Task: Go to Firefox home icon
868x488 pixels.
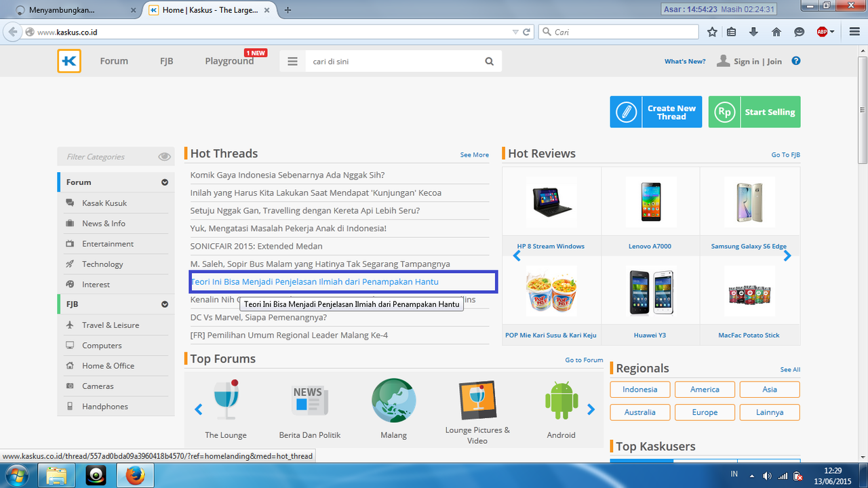Action: coord(776,32)
